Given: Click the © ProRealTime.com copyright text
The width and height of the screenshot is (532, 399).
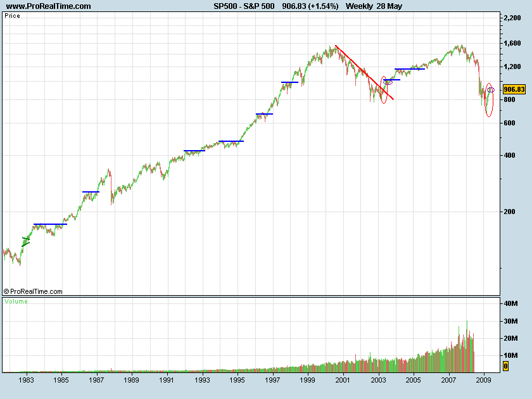Looking at the screenshot, I should pyautogui.click(x=33, y=291).
